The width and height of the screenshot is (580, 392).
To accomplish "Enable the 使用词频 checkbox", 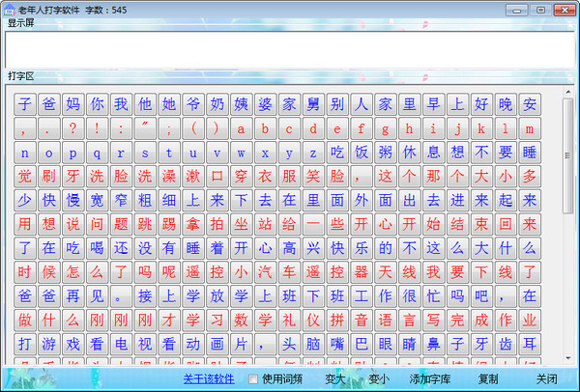I will pyautogui.click(x=254, y=379).
